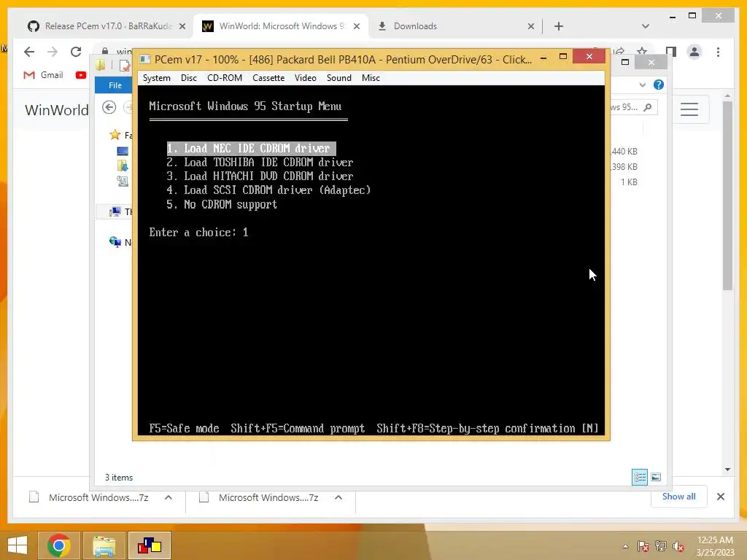Click the Favorites star in Explorer sidebar
Screen dimensions: 747x560
115,135
